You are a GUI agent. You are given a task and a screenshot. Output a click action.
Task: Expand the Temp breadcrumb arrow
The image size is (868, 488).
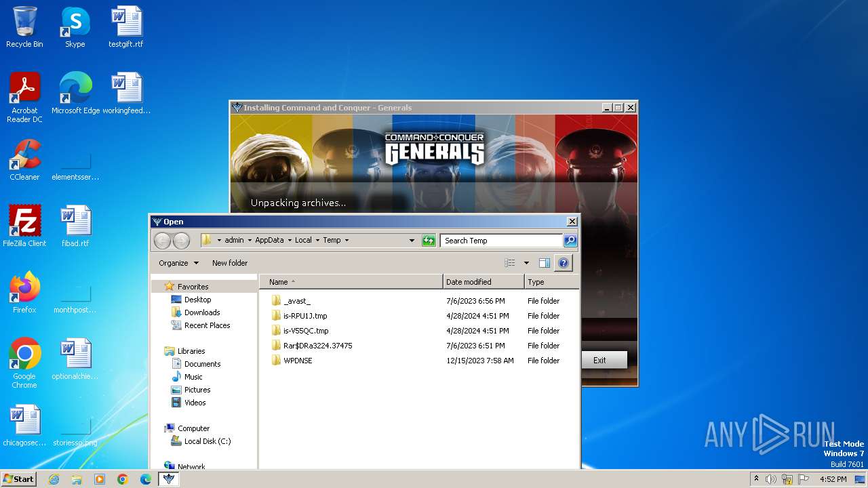click(x=347, y=241)
